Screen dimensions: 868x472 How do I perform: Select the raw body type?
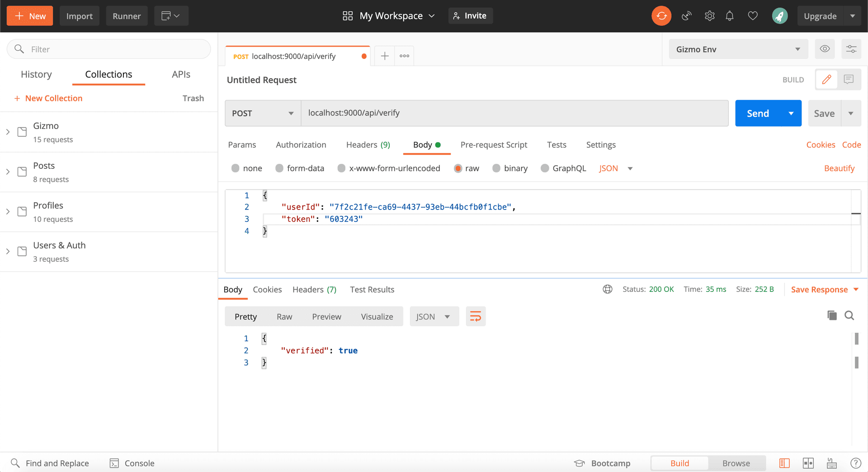tap(458, 168)
